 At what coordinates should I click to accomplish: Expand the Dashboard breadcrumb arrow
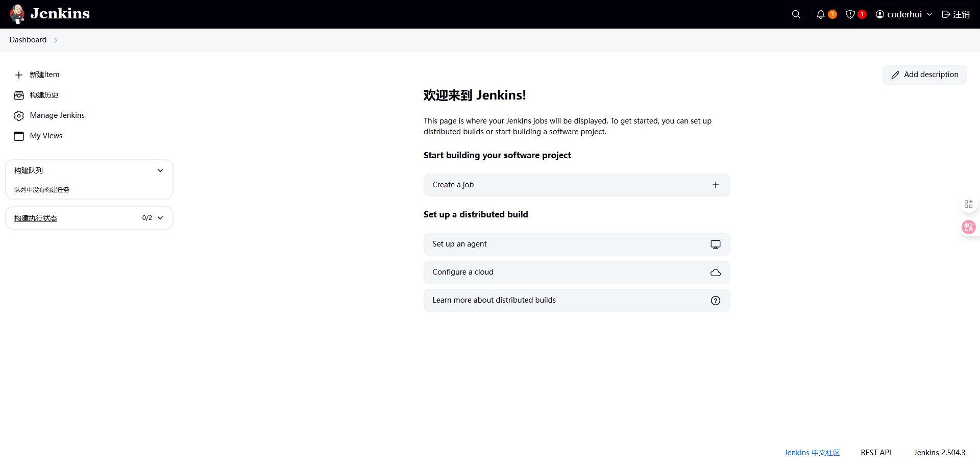tap(56, 40)
